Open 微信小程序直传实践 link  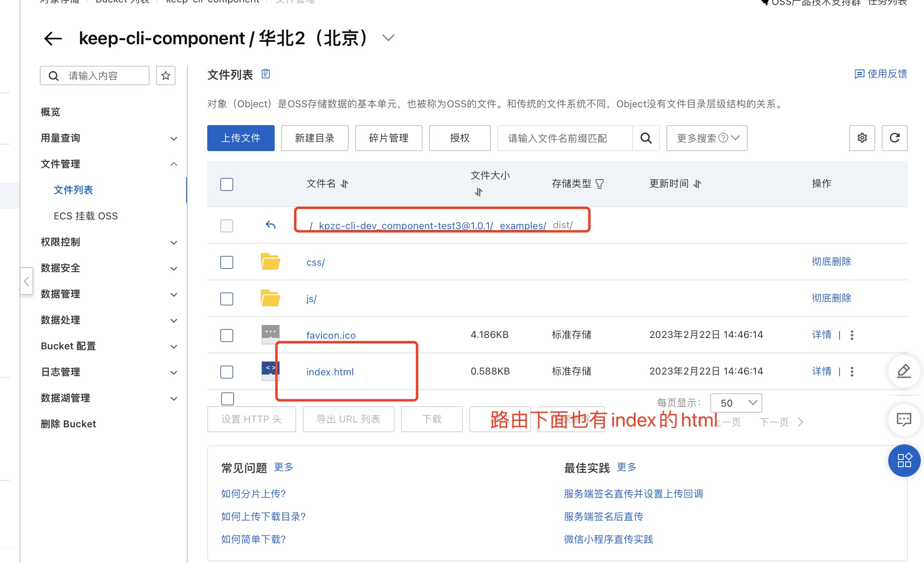(608, 539)
